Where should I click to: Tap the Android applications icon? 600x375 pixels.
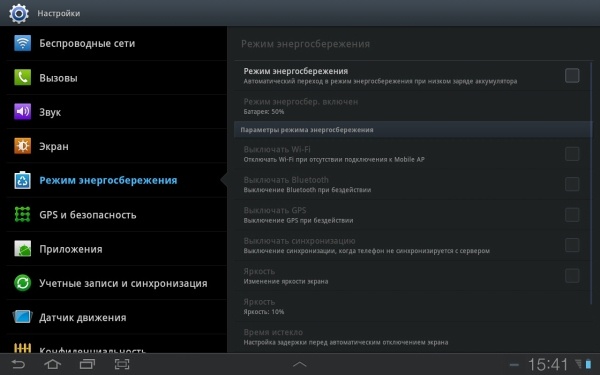[23, 249]
